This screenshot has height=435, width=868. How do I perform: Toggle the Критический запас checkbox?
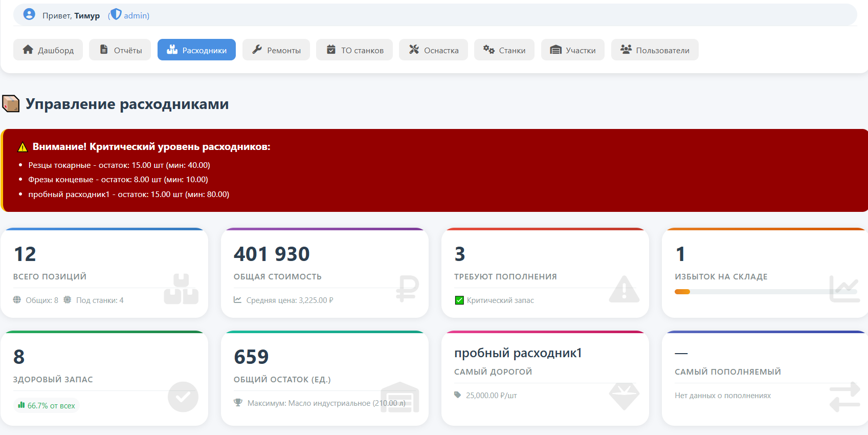tap(459, 300)
